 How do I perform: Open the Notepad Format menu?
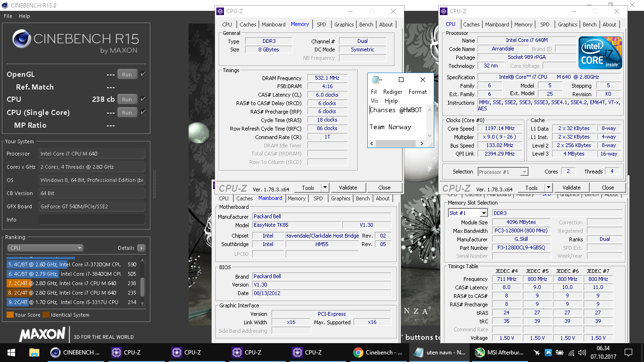click(418, 92)
